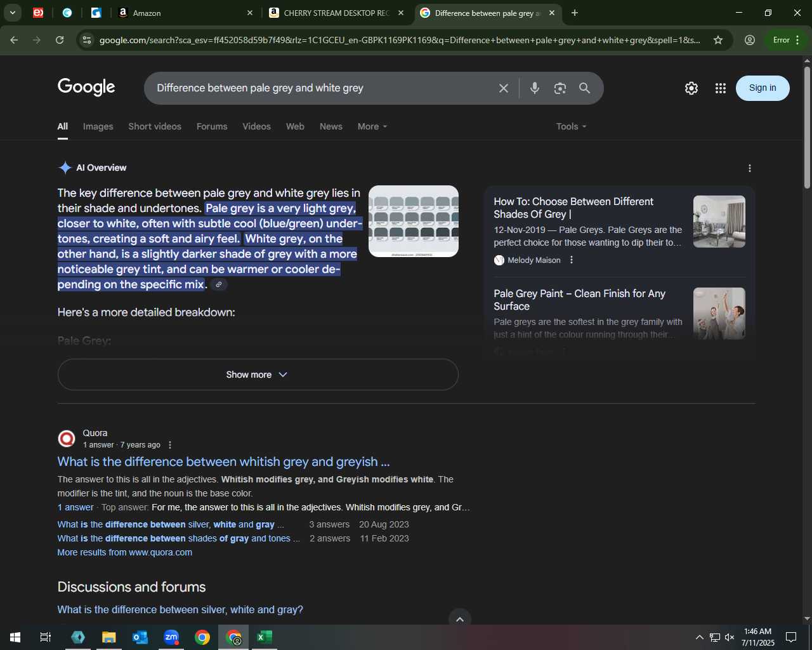The image size is (812, 650).
Task: Click the Error button menu in Chrome toolbar
Action: coord(787,40)
